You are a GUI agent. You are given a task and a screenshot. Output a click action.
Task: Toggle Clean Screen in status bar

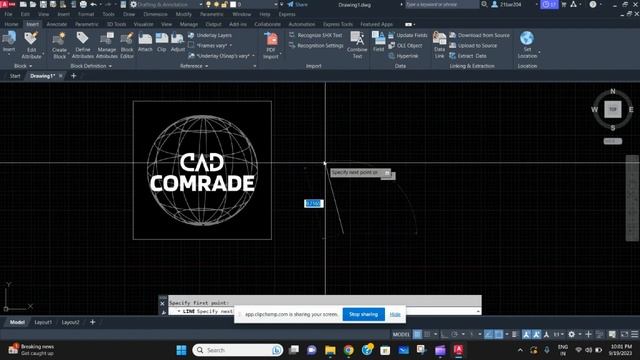[x=624, y=334]
